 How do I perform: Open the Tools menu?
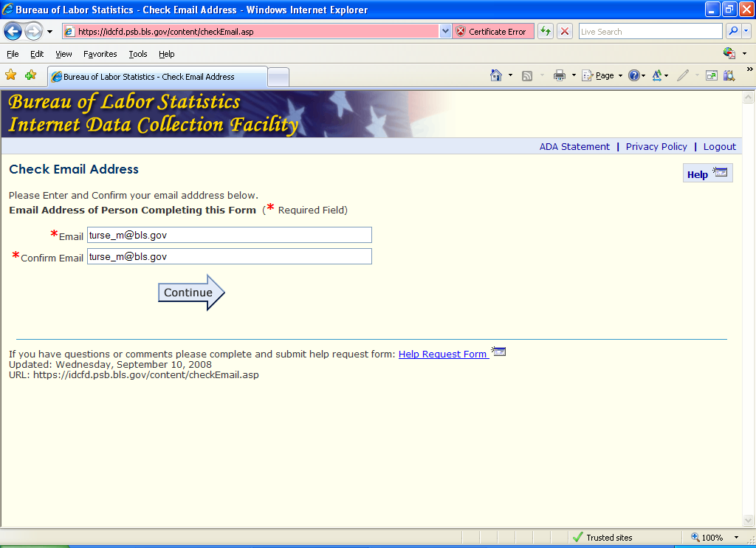(137, 54)
